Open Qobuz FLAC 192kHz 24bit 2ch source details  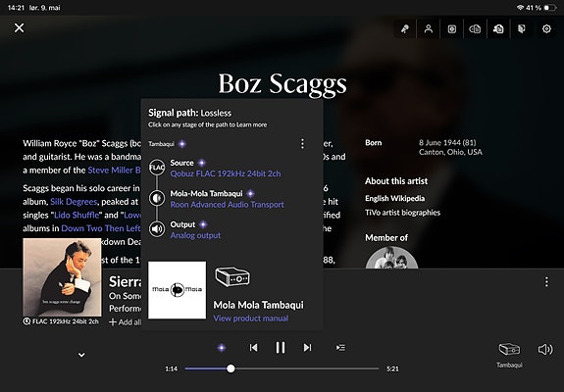click(x=226, y=173)
